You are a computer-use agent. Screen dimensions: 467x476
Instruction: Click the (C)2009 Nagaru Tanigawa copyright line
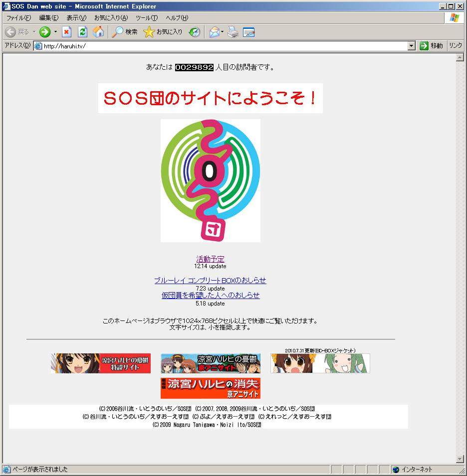[x=207, y=425]
